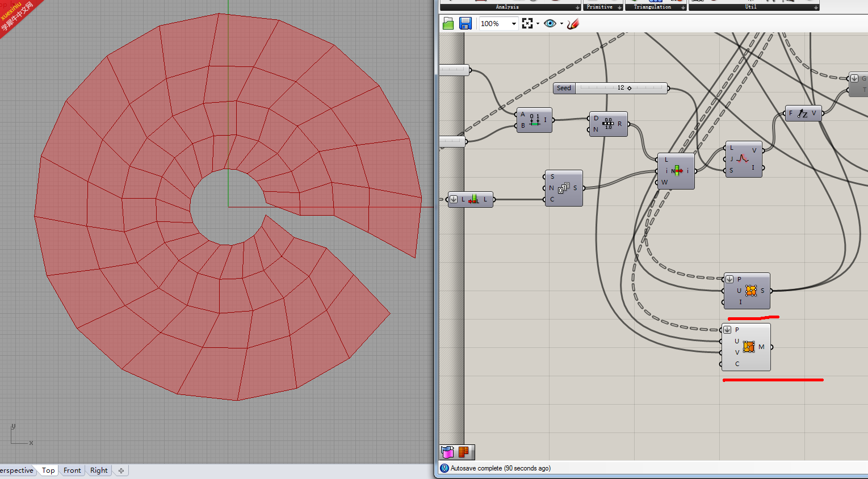Click the M output grip of mesh component

click(771, 347)
